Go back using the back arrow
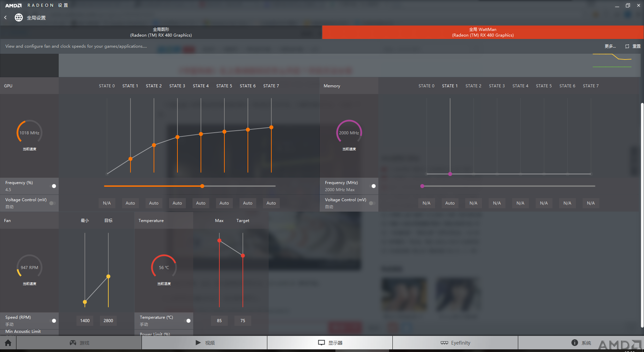The width and height of the screenshot is (644, 352). coord(6,17)
